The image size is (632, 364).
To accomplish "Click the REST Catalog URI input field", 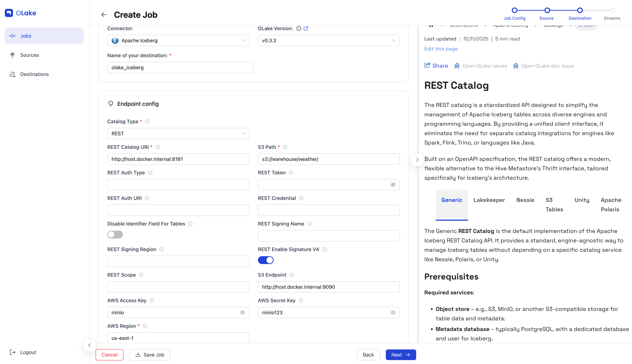I will pyautogui.click(x=178, y=159).
